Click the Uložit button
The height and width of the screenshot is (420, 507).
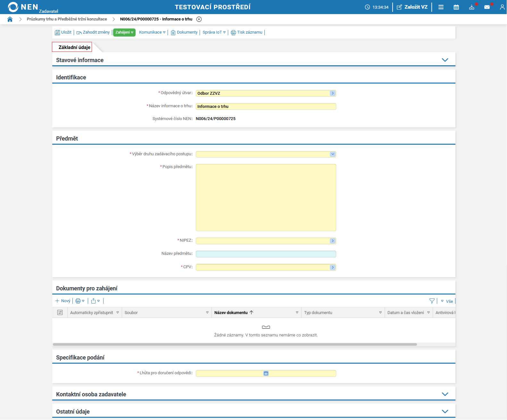63,32
